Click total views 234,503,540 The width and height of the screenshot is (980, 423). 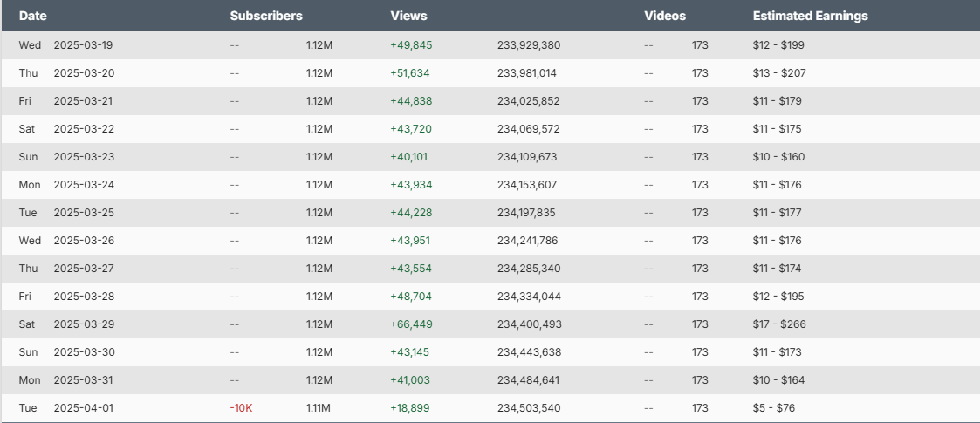pos(529,408)
